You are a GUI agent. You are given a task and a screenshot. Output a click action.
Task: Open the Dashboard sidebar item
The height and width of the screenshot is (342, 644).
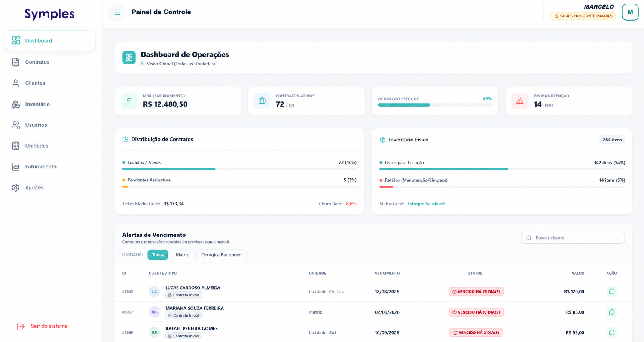pyautogui.click(x=50, y=40)
